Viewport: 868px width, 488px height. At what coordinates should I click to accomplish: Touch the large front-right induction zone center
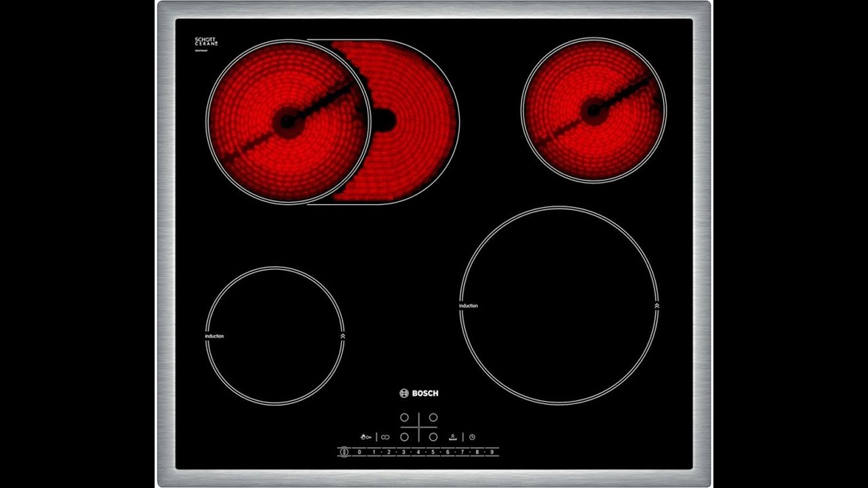(559, 305)
